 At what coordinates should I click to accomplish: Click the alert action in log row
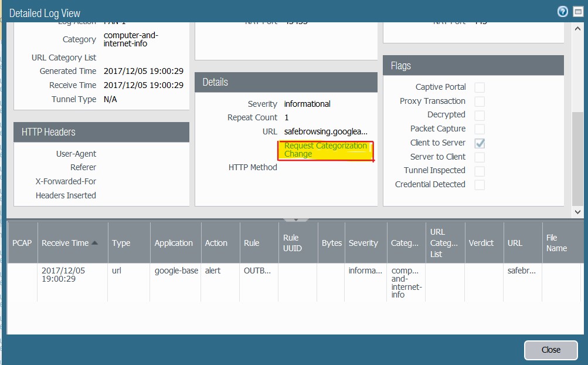(x=212, y=271)
